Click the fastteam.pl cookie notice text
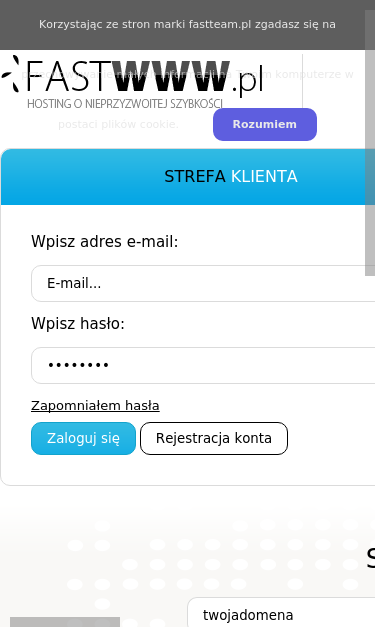The height and width of the screenshot is (627, 375). 187,24
